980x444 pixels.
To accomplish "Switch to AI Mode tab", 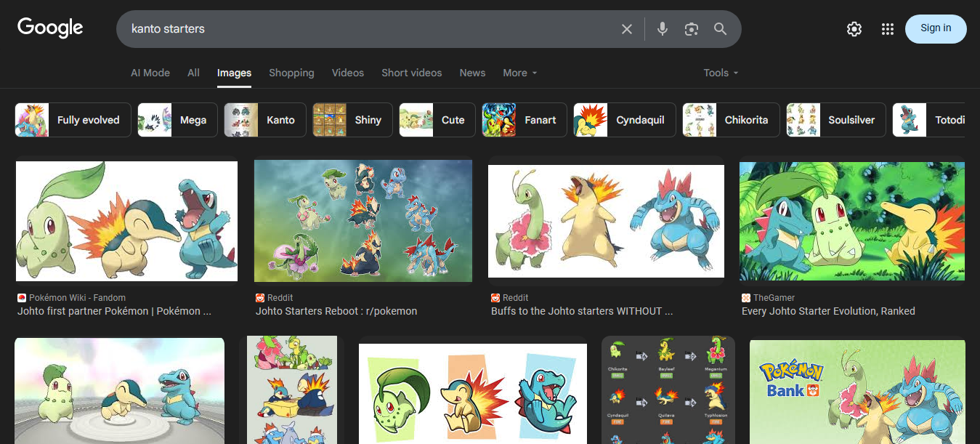I will (x=150, y=73).
